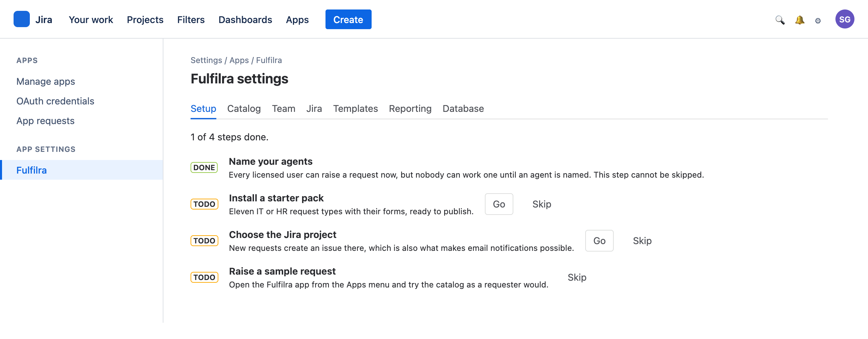Open the settings gear icon
The height and width of the screenshot is (339, 868).
click(818, 21)
